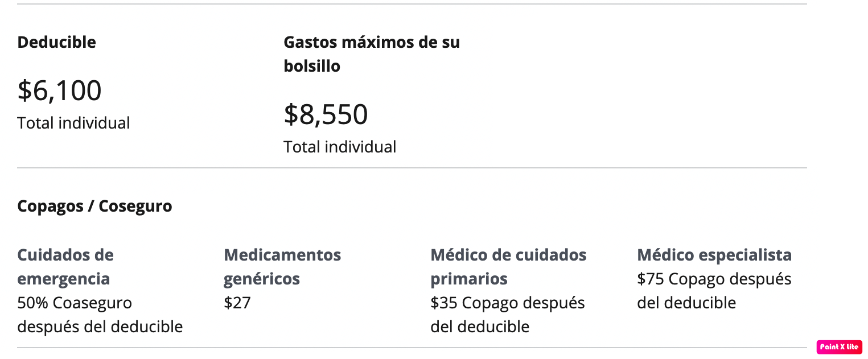Image resolution: width=868 pixels, height=359 pixels.
Task: Click Médico especialista label
Action: [x=714, y=255]
